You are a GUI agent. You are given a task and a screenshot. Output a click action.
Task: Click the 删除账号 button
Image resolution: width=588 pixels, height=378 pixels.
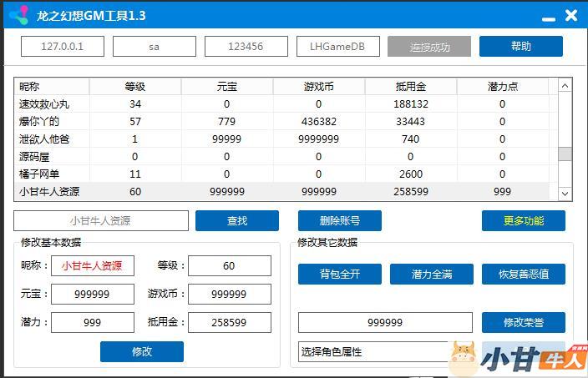[339, 221]
